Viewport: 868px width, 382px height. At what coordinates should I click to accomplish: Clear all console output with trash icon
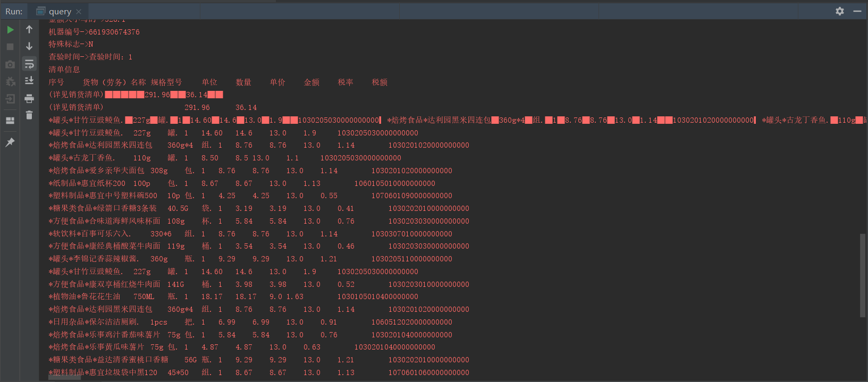(x=29, y=115)
